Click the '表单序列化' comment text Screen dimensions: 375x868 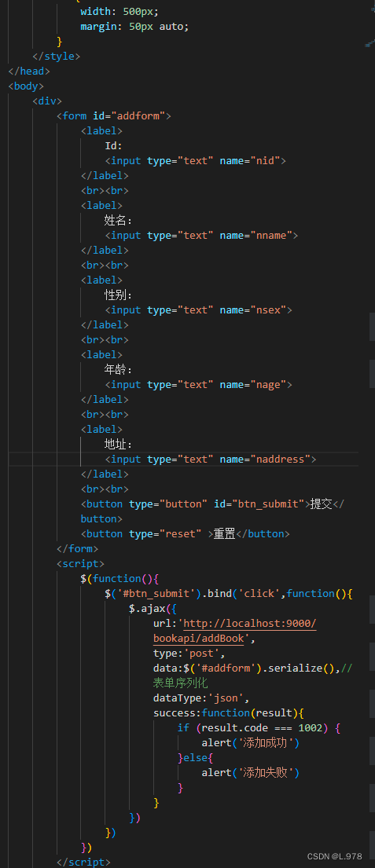[x=181, y=683]
